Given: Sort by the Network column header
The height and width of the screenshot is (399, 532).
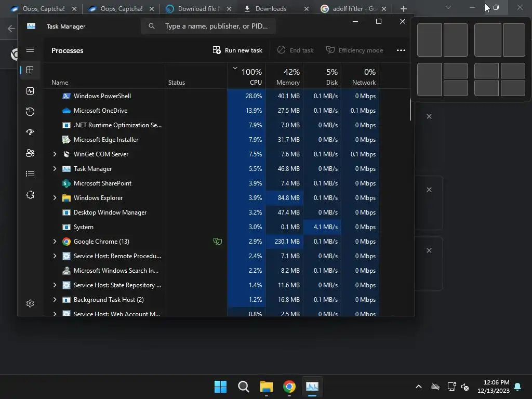Looking at the screenshot, I should (x=361, y=76).
